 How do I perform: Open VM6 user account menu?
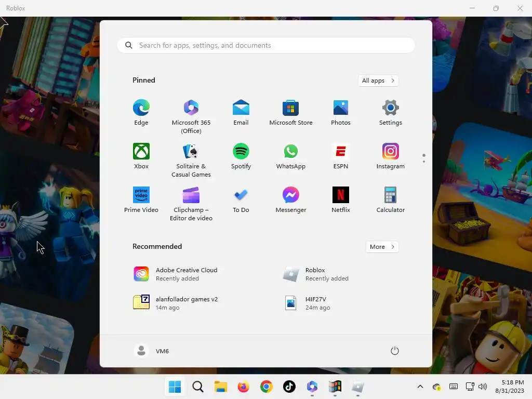pyautogui.click(x=152, y=351)
